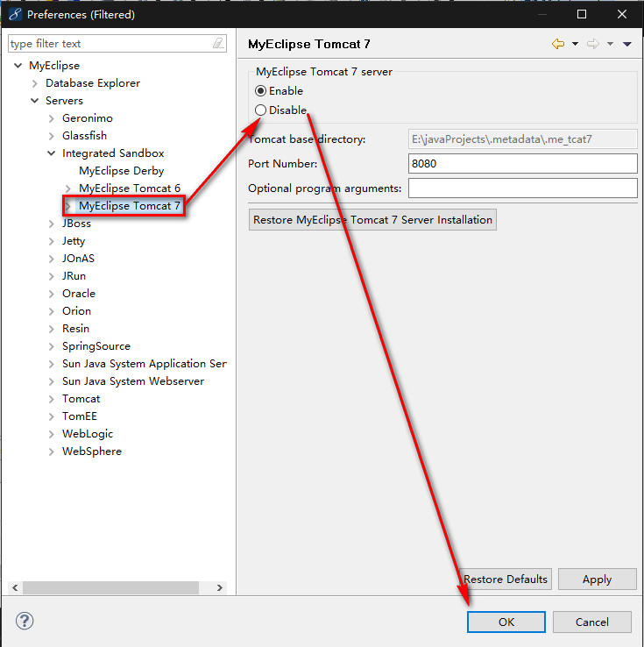Expand the Jetty server node
This screenshot has height=647, width=644.
click(51, 240)
